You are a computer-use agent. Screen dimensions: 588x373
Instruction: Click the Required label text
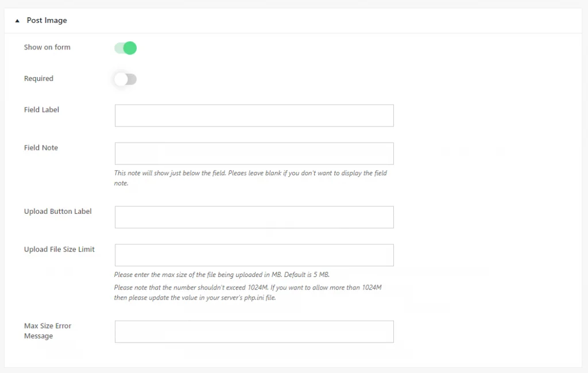[x=38, y=78]
